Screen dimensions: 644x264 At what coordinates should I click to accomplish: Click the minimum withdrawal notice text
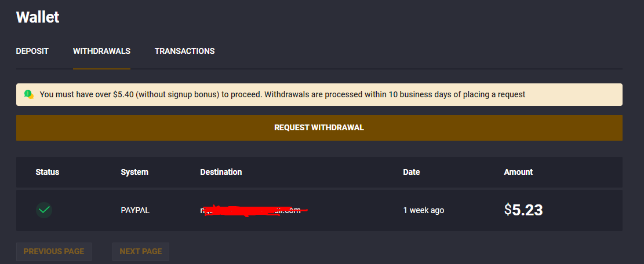(282, 94)
